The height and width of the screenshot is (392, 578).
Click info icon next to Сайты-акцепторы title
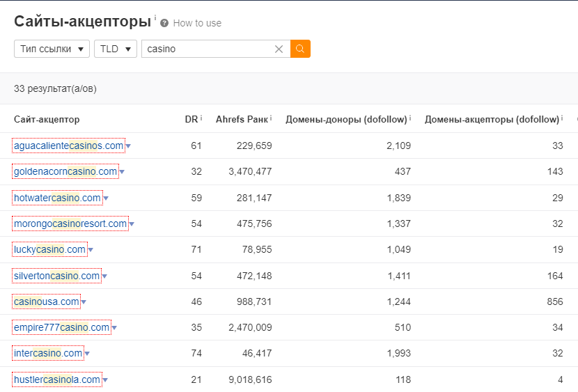155,18
